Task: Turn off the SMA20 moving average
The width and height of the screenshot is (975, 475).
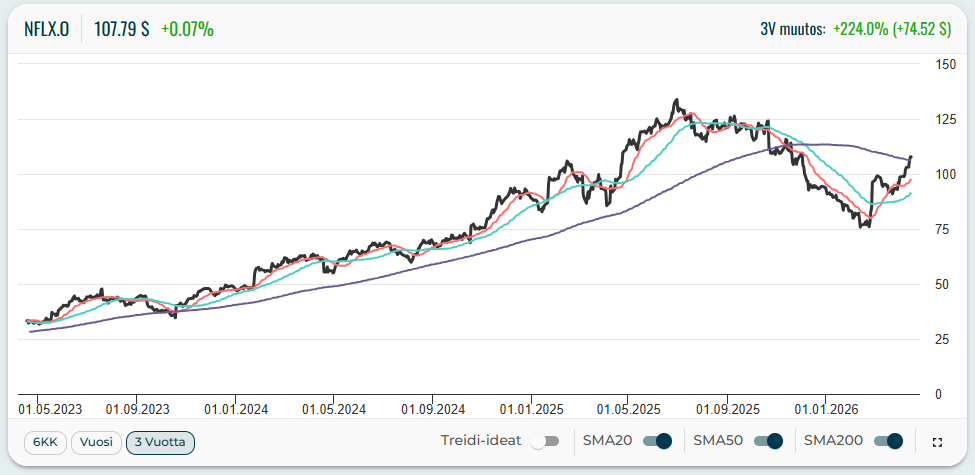Action: coord(657,441)
